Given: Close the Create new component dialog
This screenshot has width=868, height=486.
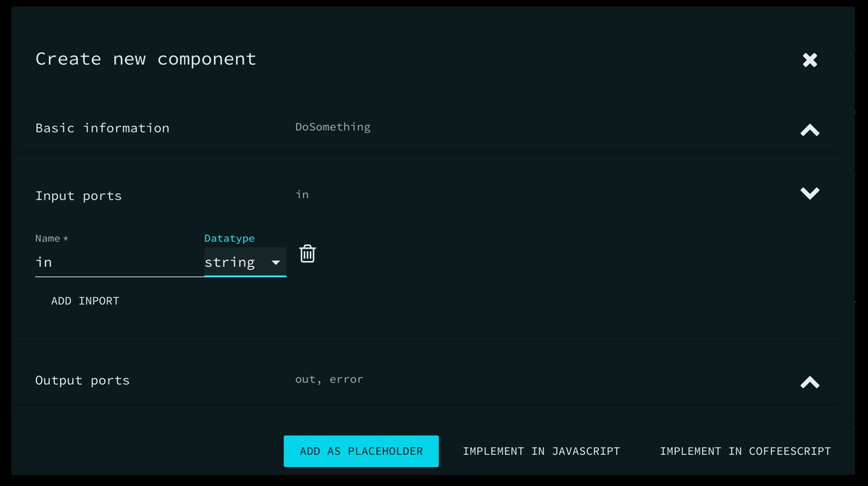Looking at the screenshot, I should coord(809,60).
